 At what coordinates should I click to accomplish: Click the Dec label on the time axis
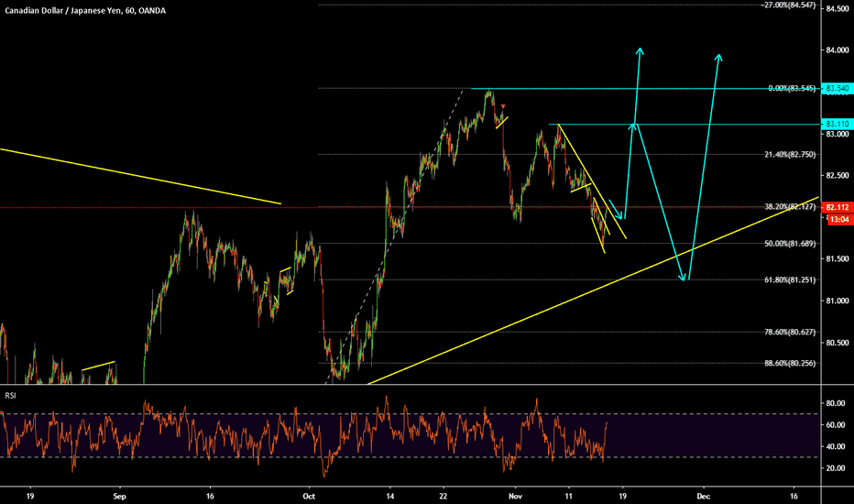click(704, 497)
